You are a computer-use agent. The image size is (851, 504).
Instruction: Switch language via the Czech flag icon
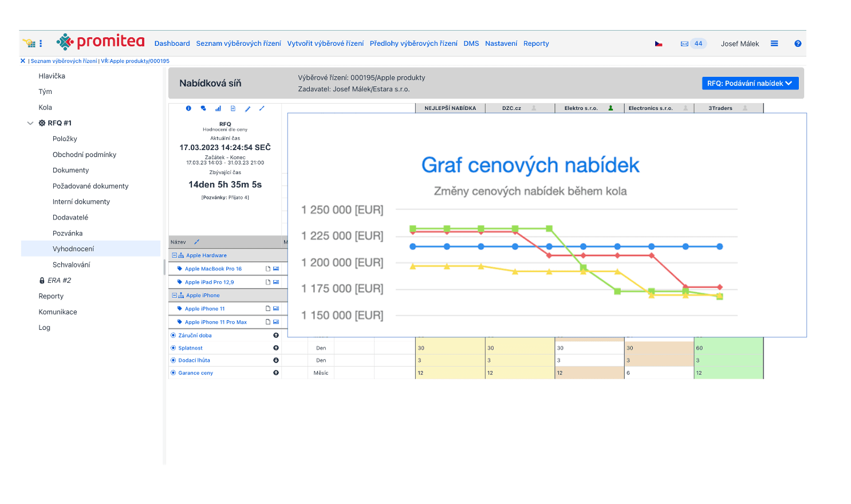tap(659, 44)
